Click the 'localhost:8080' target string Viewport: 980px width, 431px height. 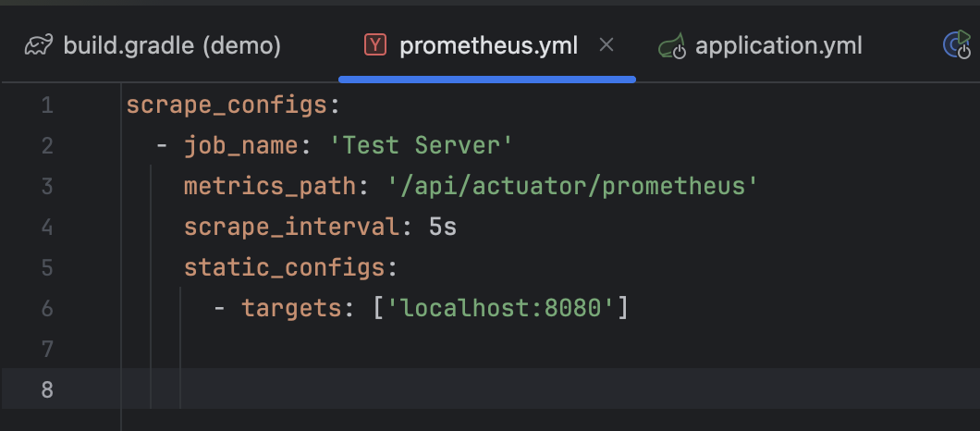pyautogui.click(x=500, y=308)
